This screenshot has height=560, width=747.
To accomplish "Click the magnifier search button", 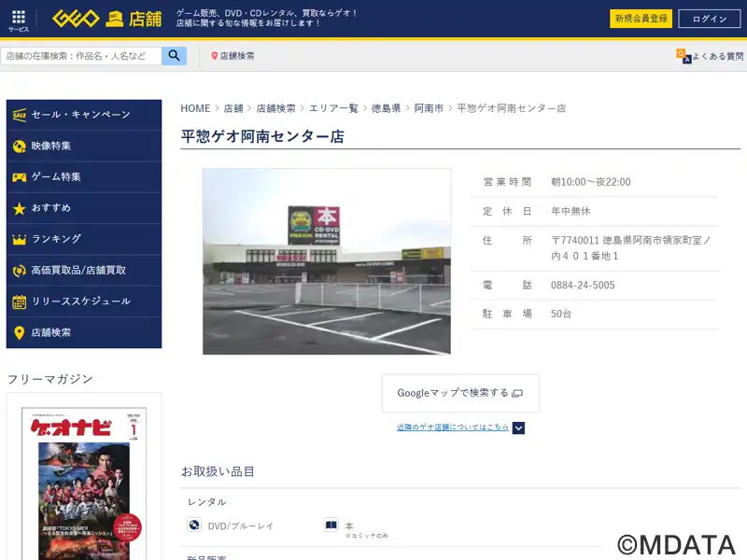I will pos(174,56).
